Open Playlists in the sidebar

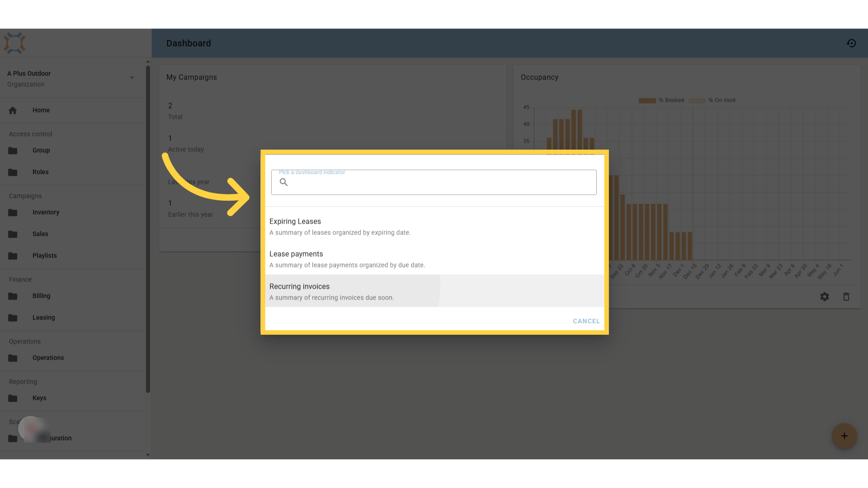click(72, 256)
